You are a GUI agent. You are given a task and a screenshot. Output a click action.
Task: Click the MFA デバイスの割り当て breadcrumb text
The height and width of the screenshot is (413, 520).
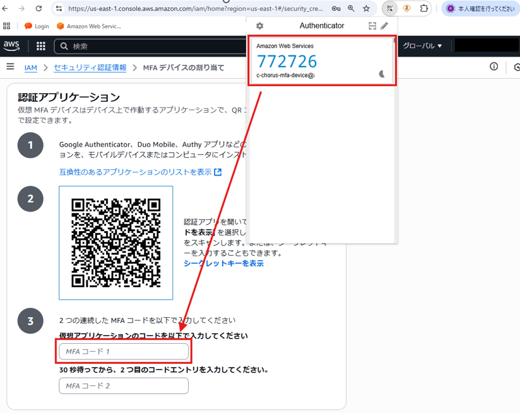click(x=183, y=68)
